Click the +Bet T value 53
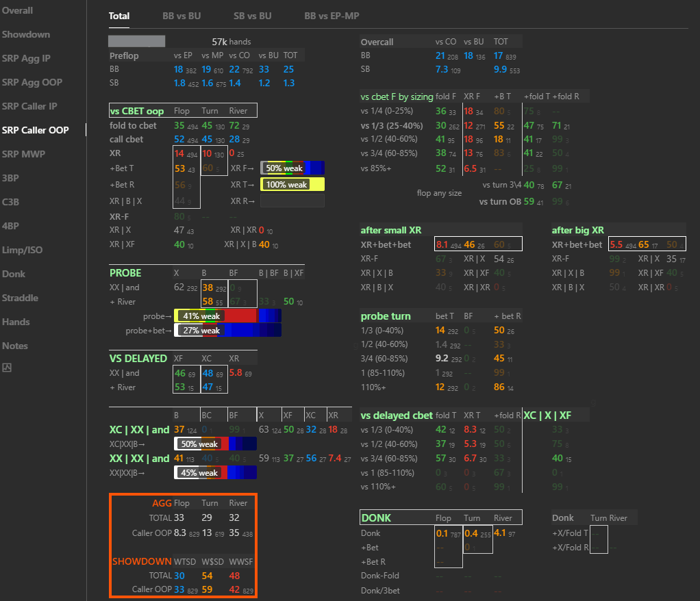 (180, 168)
